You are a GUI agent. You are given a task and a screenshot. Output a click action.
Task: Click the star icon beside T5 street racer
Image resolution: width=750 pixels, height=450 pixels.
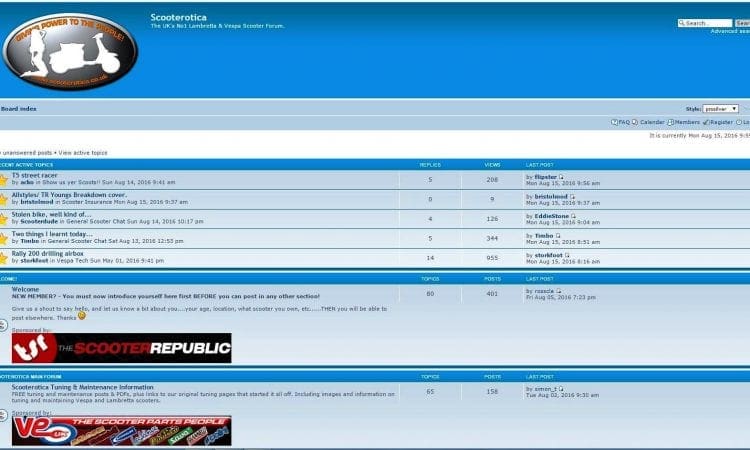pos(4,180)
